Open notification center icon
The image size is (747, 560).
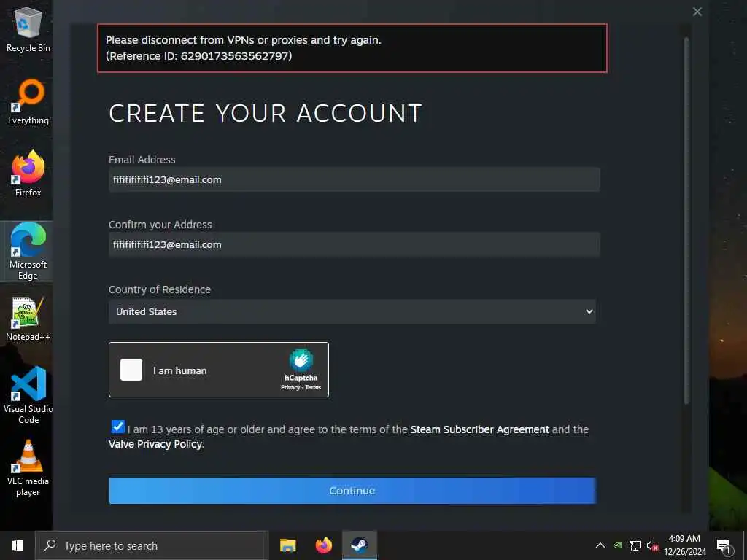tap(724, 545)
